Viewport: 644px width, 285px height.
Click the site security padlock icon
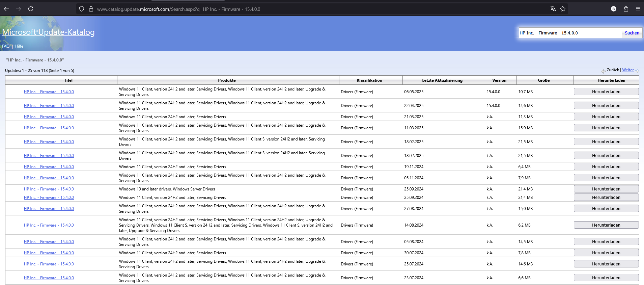(91, 9)
